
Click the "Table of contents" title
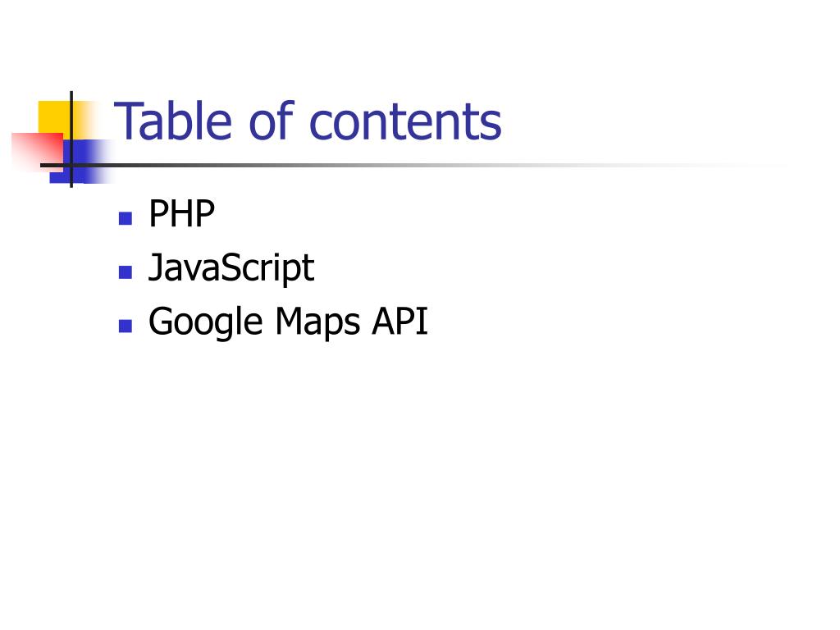[308, 122]
